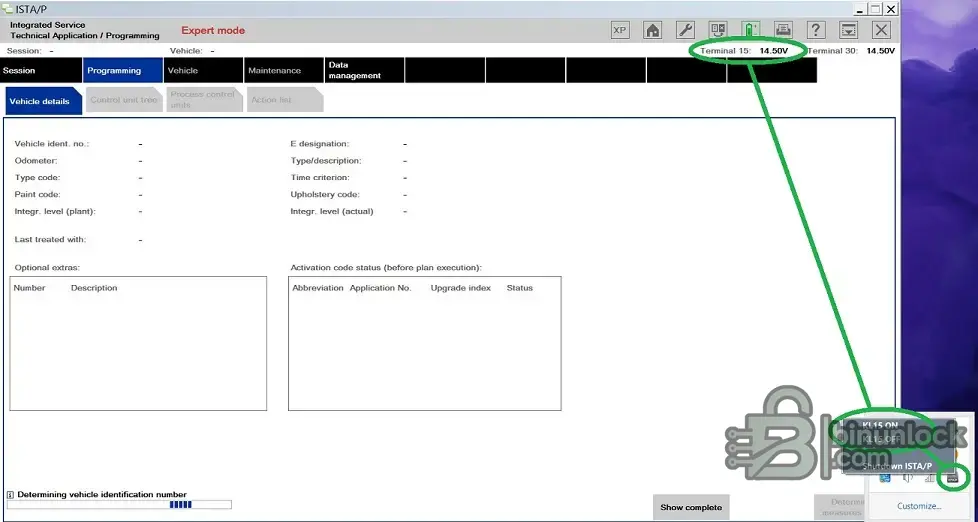Click the Last treated with label
The width and height of the screenshot is (978, 522).
pyautogui.click(x=50, y=239)
